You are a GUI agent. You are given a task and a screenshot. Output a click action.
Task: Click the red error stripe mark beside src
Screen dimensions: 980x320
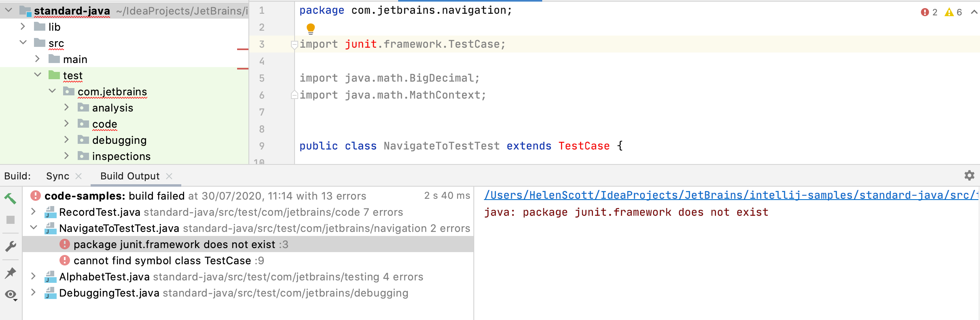point(243,49)
